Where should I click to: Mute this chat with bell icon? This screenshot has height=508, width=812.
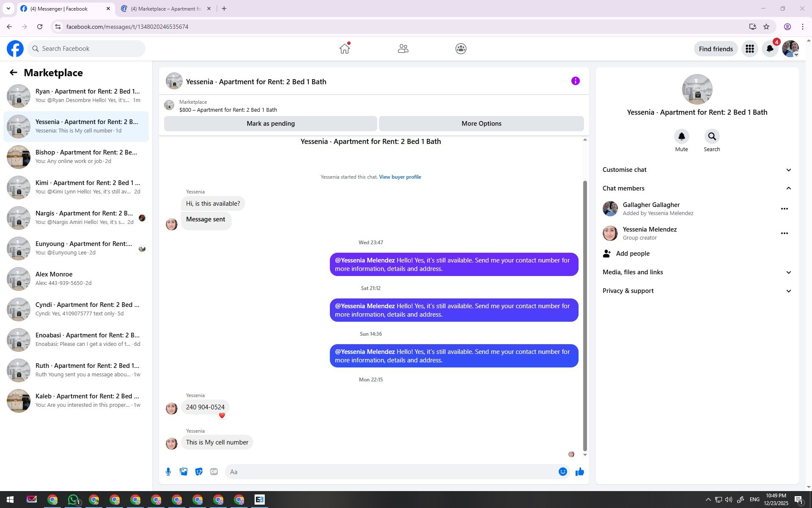click(x=681, y=136)
